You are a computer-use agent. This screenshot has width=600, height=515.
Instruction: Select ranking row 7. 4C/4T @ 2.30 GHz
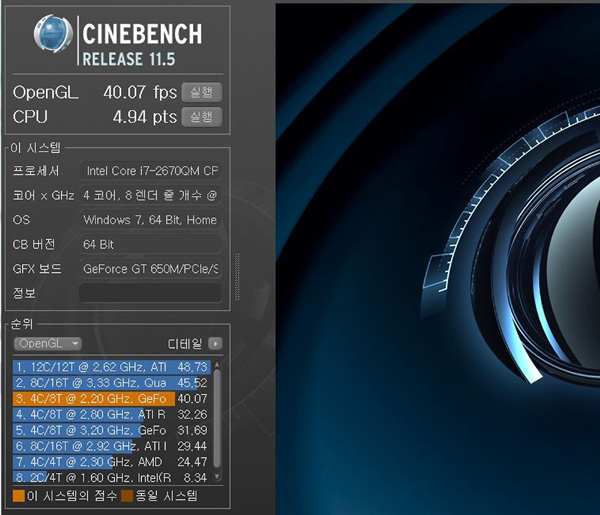point(112,462)
